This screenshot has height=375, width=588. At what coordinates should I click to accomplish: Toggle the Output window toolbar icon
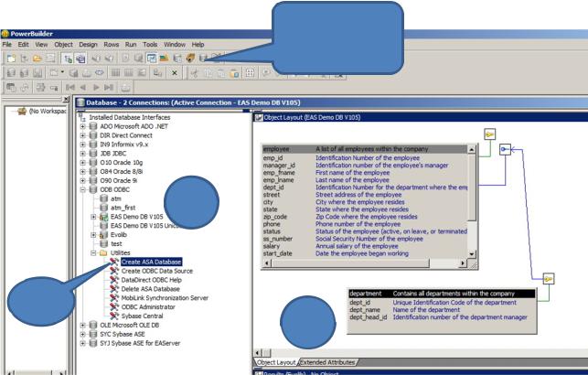point(80,59)
